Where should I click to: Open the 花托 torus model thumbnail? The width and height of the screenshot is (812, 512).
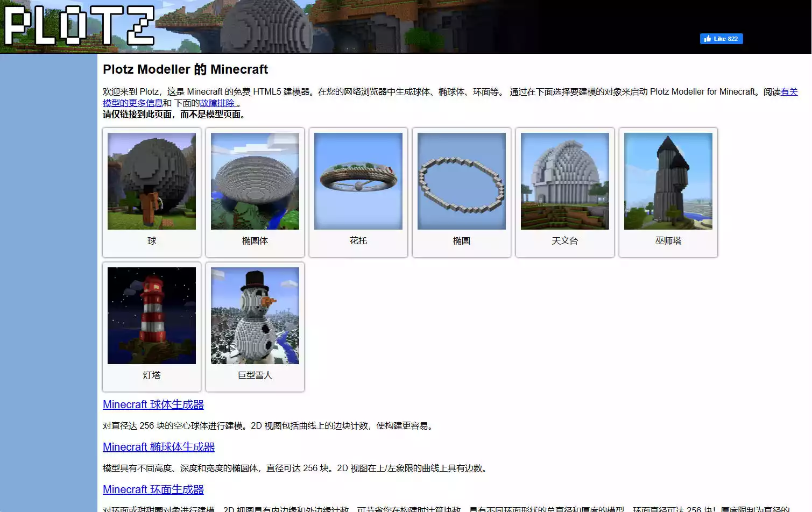(x=358, y=181)
